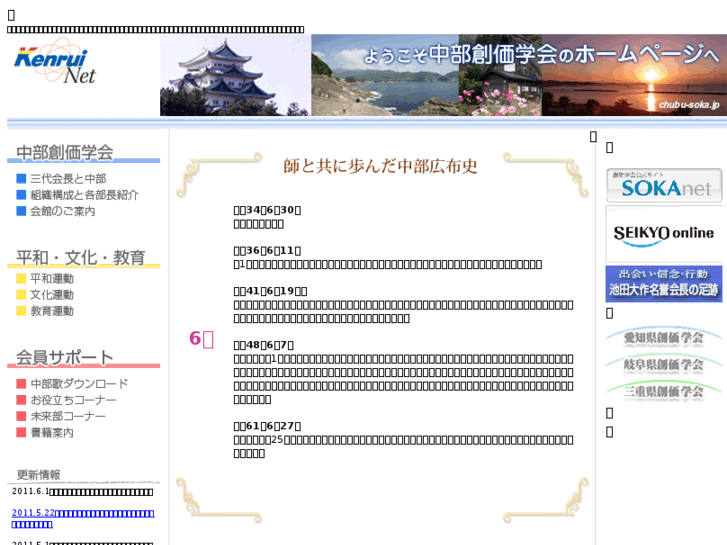Click the sunset photo in header banner

coord(634,75)
